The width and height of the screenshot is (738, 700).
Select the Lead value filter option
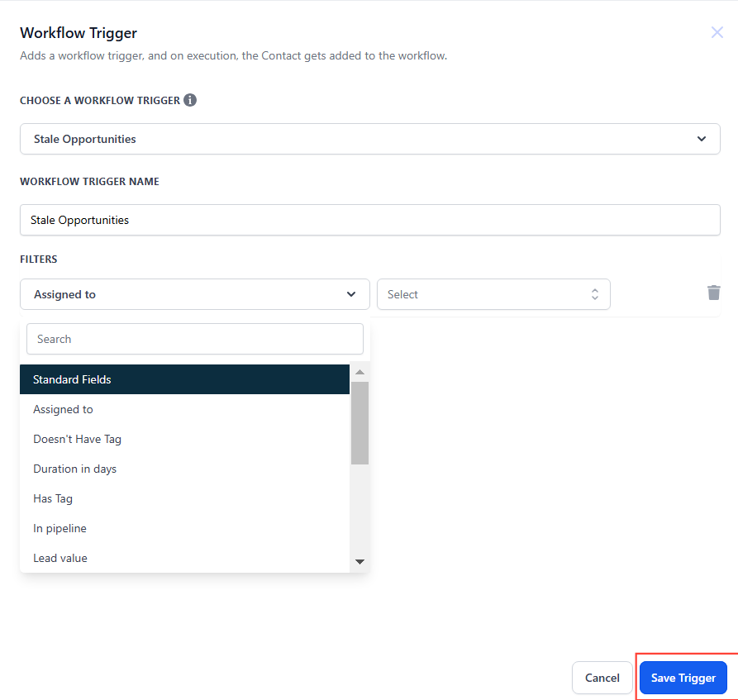coord(60,558)
